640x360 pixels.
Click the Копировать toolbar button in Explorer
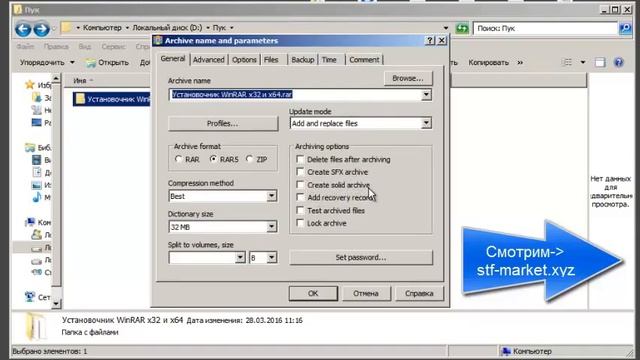point(488,62)
